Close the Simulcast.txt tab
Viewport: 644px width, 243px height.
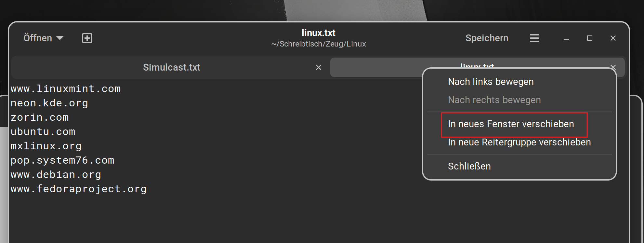point(319,67)
